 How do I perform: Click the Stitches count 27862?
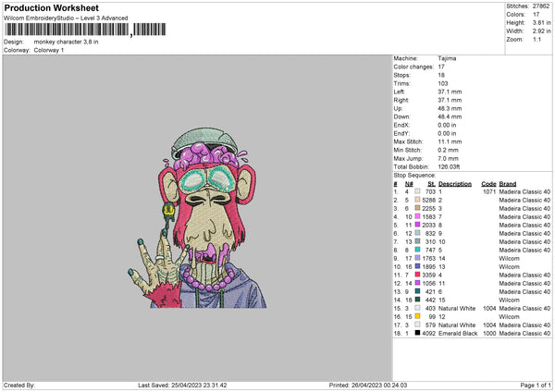pyautogui.click(x=542, y=6)
